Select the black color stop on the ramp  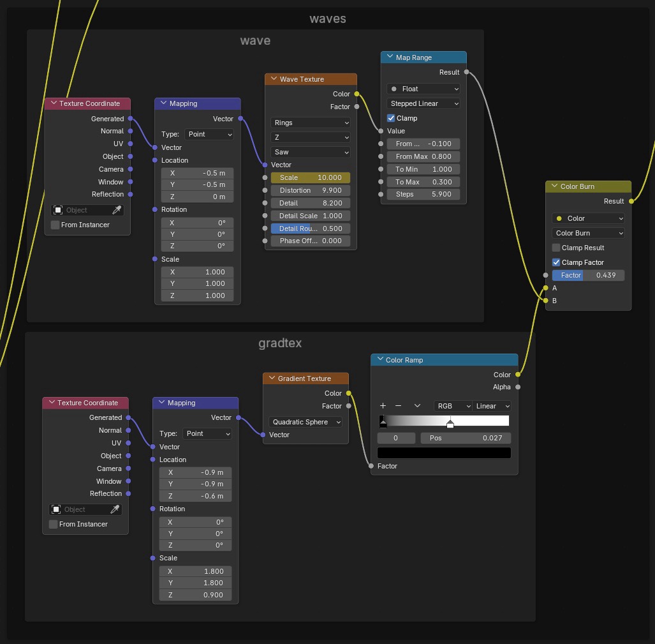tap(383, 422)
